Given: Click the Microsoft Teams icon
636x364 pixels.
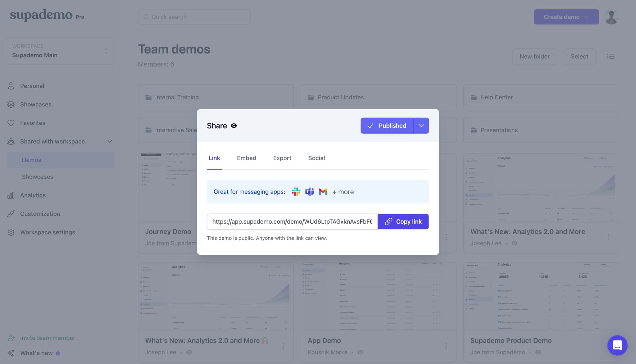Looking at the screenshot, I should [x=309, y=192].
